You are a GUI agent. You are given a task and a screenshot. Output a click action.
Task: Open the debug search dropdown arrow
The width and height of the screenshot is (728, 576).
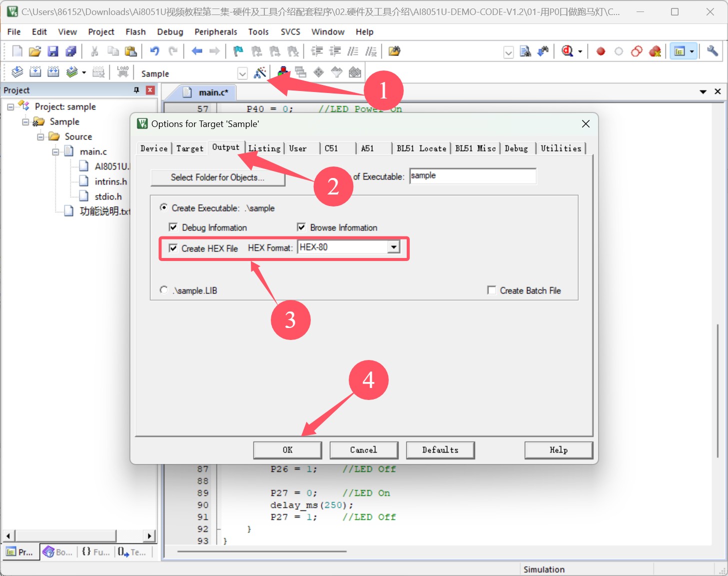pyautogui.click(x=580, y=51)
